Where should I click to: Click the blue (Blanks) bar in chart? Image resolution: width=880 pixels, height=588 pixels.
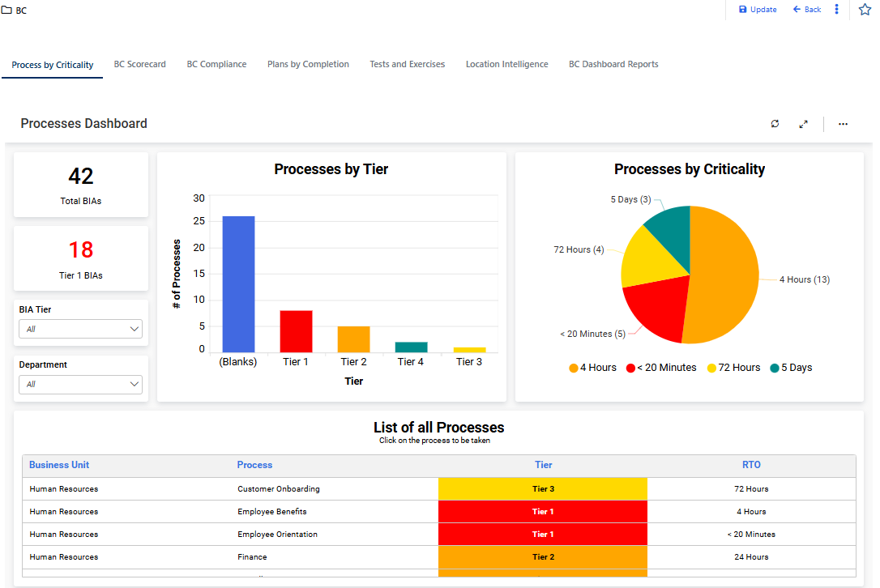[238, 283]
